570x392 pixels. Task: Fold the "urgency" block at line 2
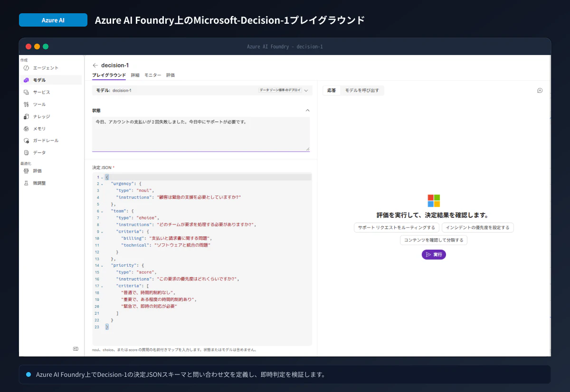coord(102,184)
